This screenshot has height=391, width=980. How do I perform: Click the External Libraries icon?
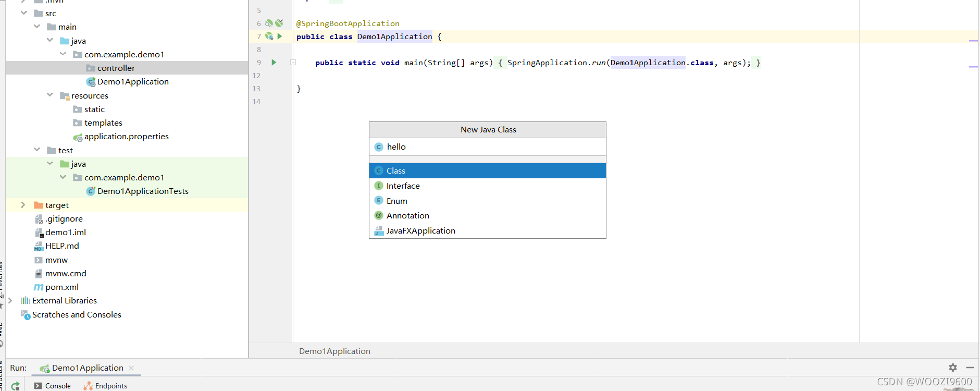pos(26,300)
